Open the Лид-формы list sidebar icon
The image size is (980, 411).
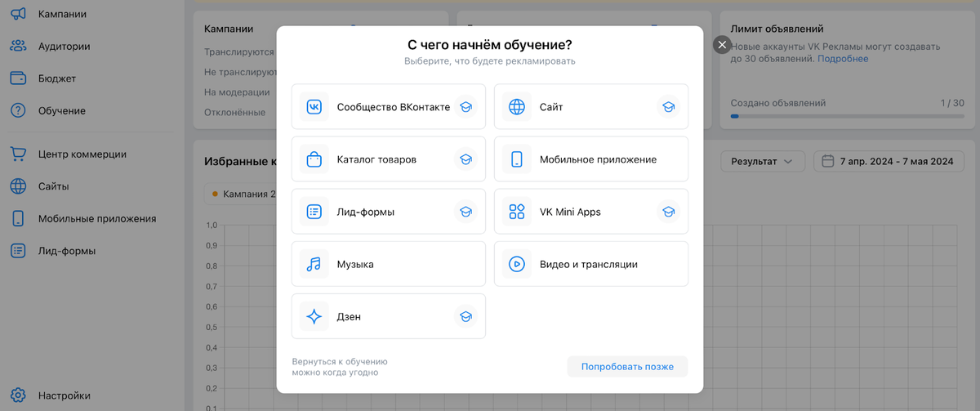(x=18, y=251)
